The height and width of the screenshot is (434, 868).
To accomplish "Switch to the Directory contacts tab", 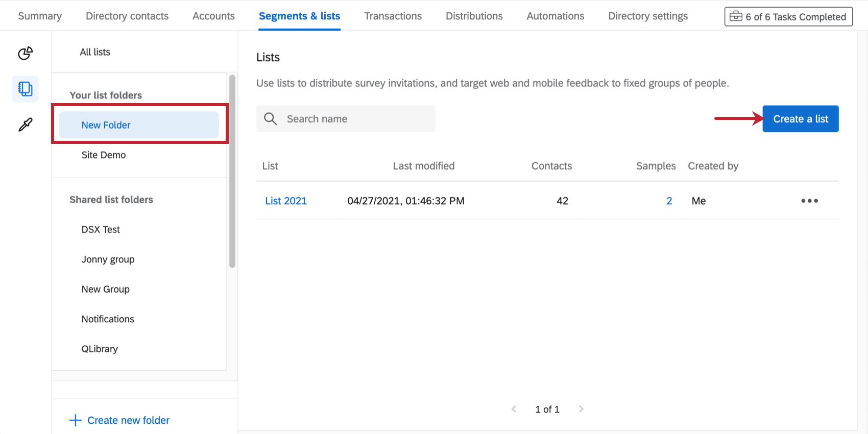I will [127, 16].
